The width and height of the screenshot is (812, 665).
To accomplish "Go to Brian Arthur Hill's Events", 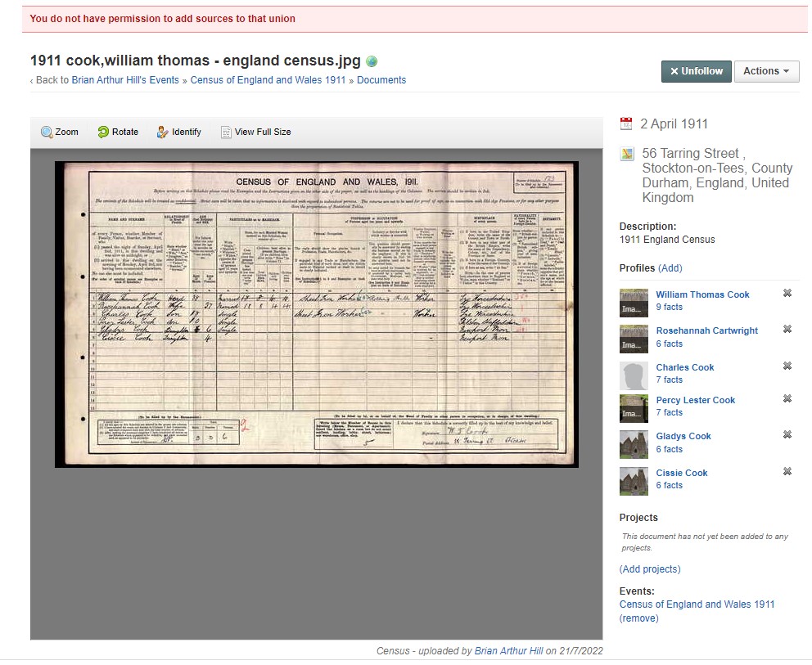I will click(125, 80).
